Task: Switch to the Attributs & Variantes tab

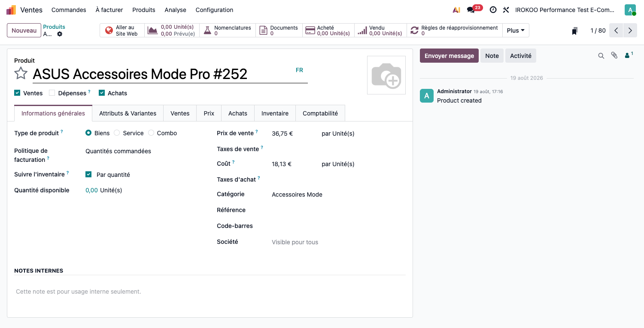Action: (128, 113)
